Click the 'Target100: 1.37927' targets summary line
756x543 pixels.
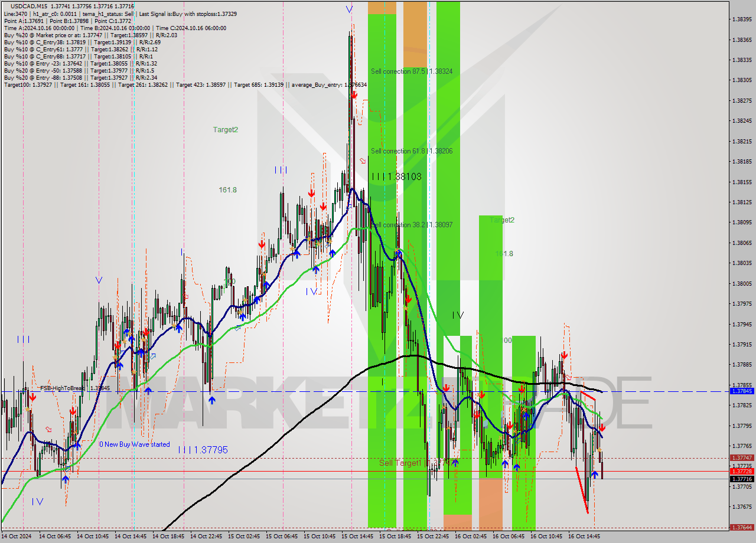click(185, 85)
